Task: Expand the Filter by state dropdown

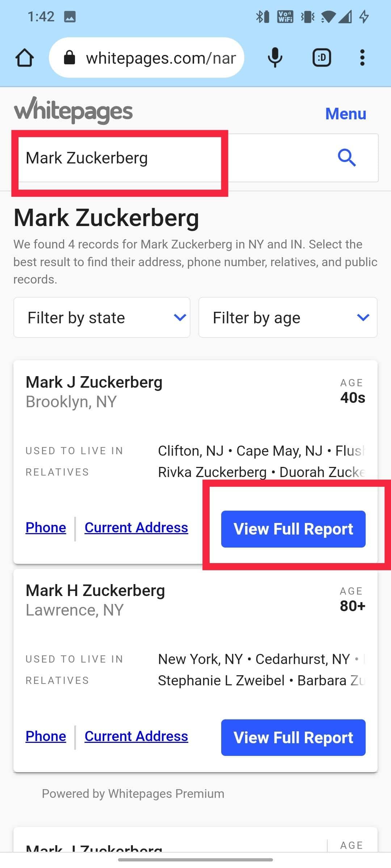Action: [102, 318]
